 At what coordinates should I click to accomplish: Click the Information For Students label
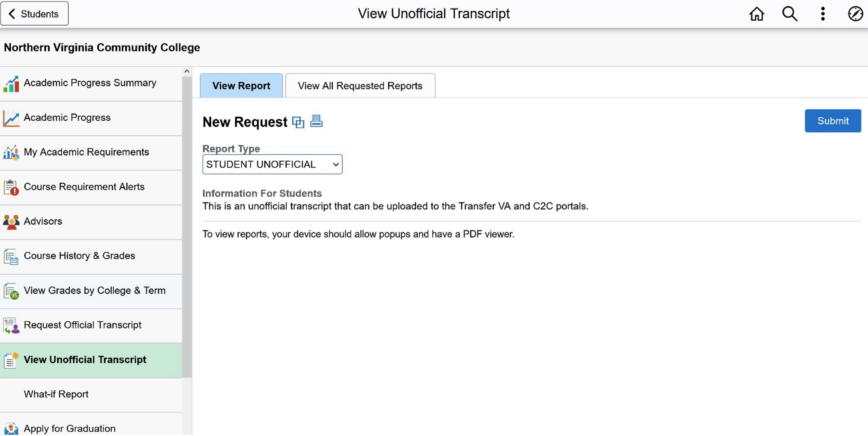click(262, 193)
